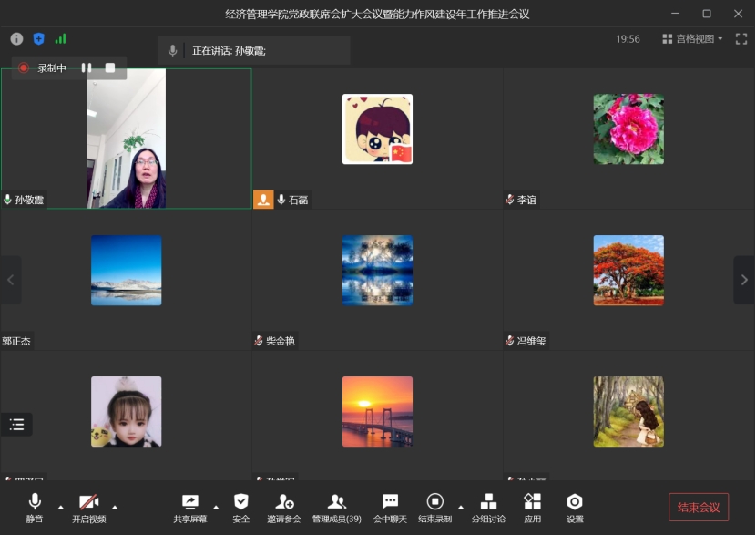Open the in-meeting chat (会中聊天)

390,506
